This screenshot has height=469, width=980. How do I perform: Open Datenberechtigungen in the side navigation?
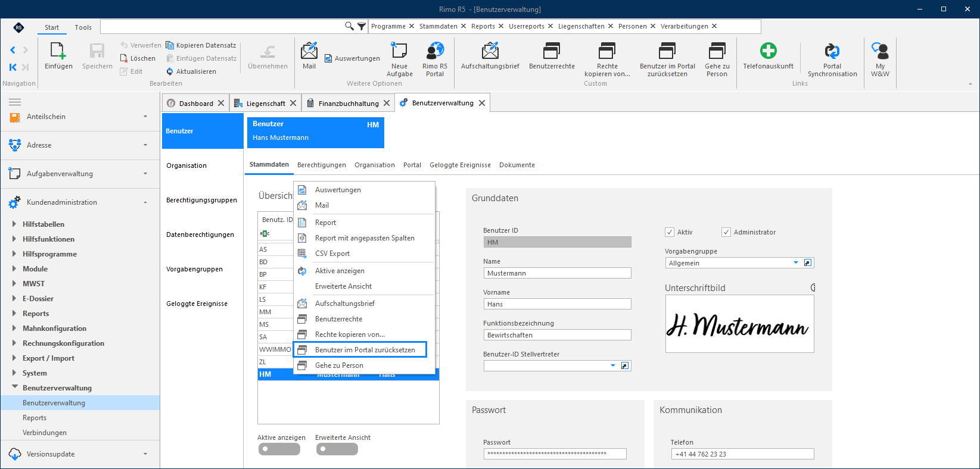(200, 234)
